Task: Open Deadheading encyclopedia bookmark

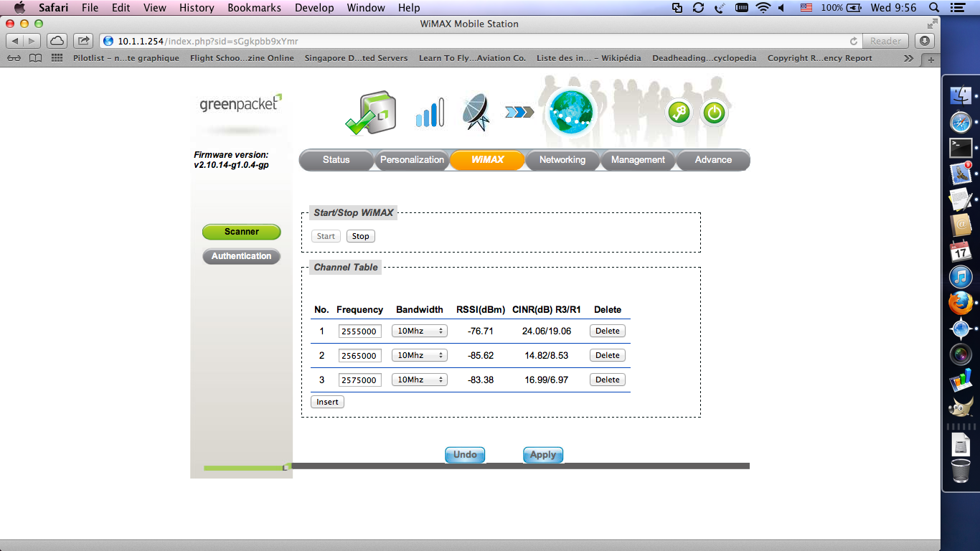Action: coord(704,58)
